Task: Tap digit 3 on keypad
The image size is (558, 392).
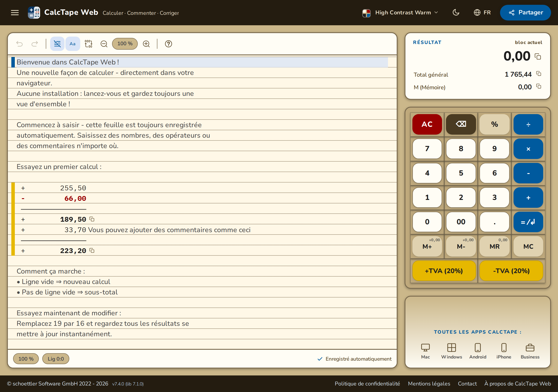Action: pos(494,198)
